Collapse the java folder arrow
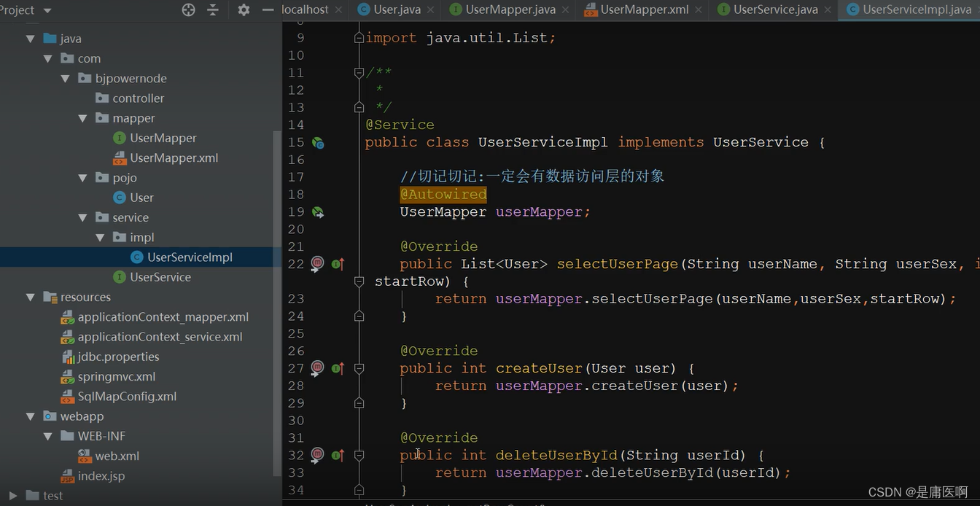The image size is (980, 506). click(31, 39)
